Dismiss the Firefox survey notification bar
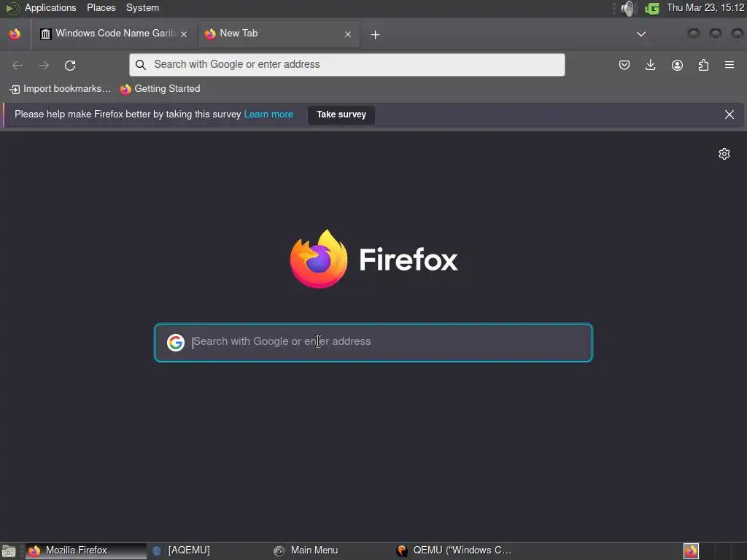Screen dimensions: 747x560 [x=729, y=114]
